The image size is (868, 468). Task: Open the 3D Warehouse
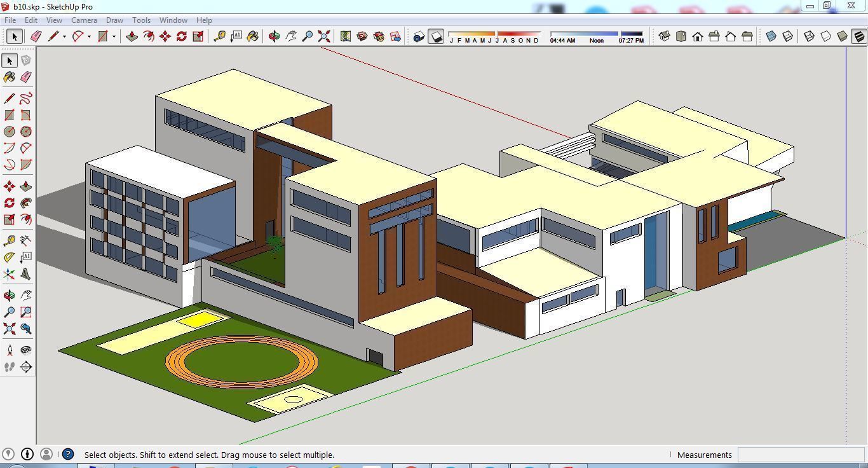tap(362, 36)
